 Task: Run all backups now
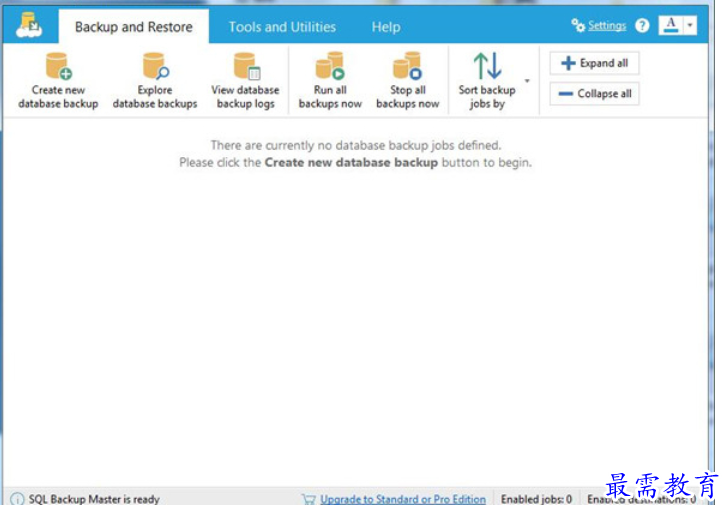330,81
